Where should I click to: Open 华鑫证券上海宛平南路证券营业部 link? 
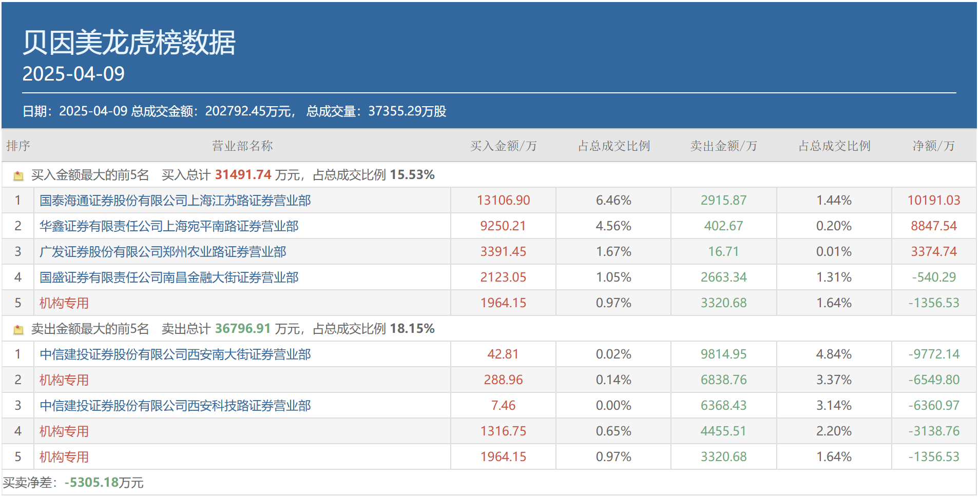(169, 226)
